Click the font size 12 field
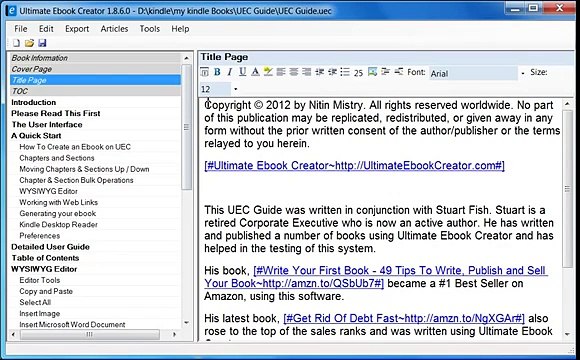The image size is (580, 360). [x=216, y=89]
